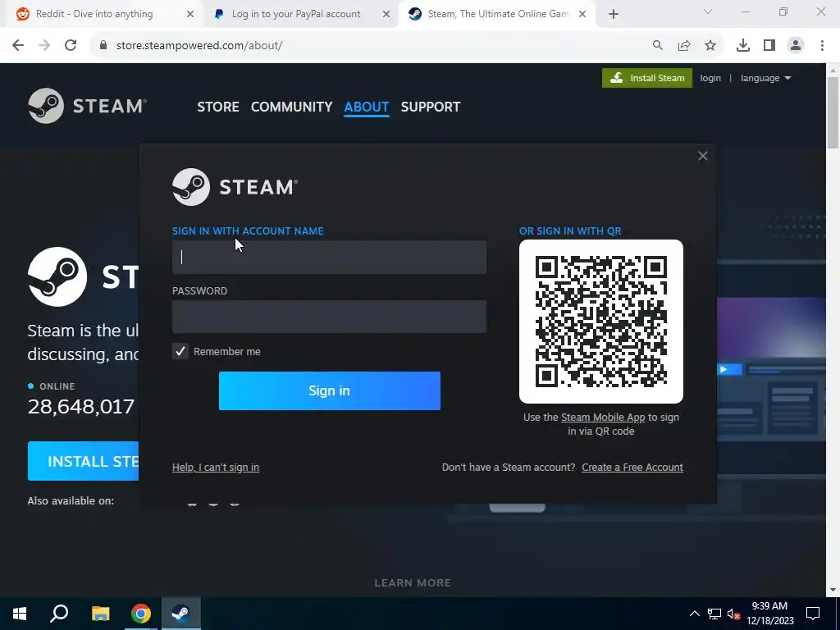Bookmark this page with the star
The height and width of the screenshot is (630, 840).
click(710, 46)
